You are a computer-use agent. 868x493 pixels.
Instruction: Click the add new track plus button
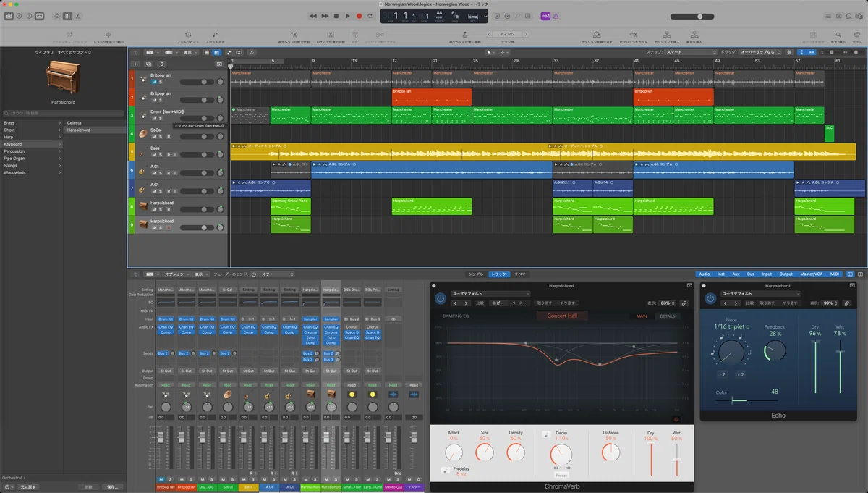coord(135,64)
